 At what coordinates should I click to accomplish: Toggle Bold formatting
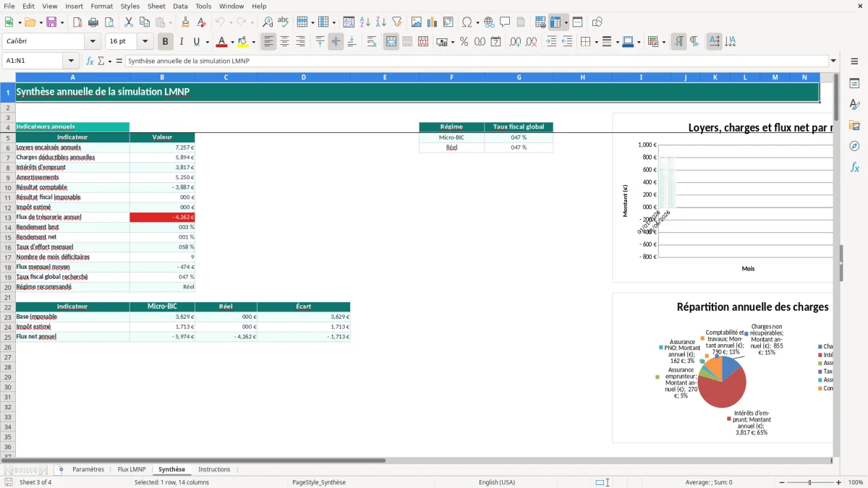pyautogui.click(x=166, y=42)
